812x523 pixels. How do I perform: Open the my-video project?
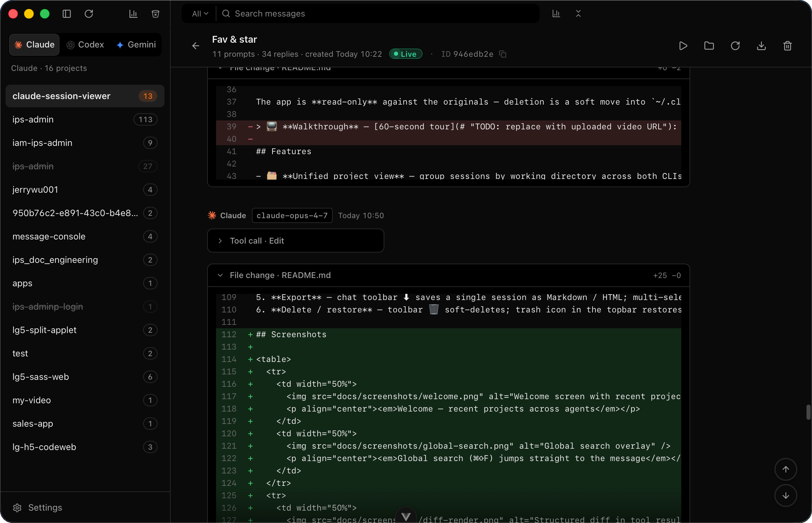(x=85, y=400)
